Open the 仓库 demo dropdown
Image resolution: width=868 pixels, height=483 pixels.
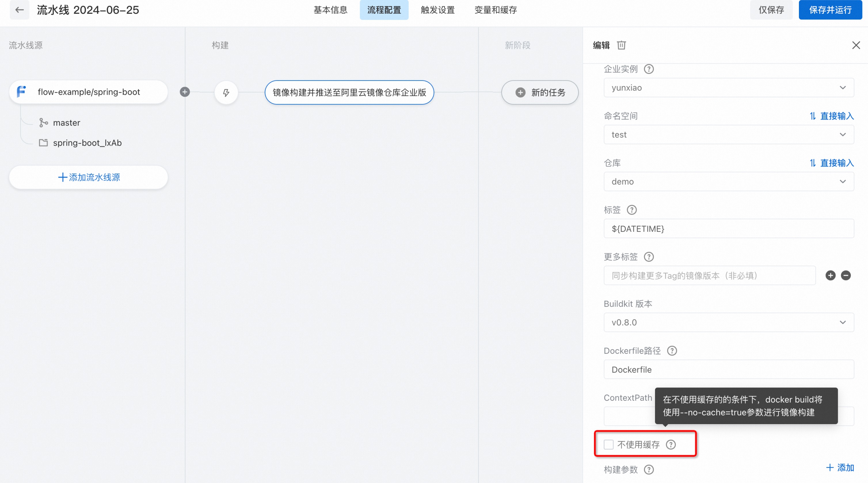(728, 181)
